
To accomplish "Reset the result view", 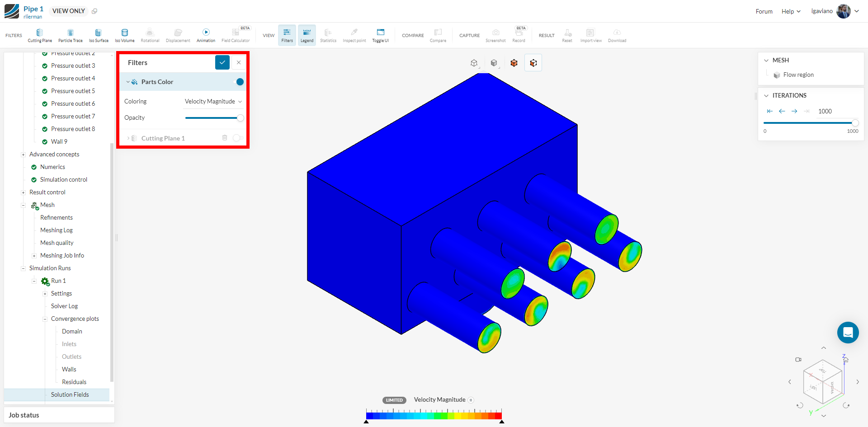I will (x=567, y=35).
